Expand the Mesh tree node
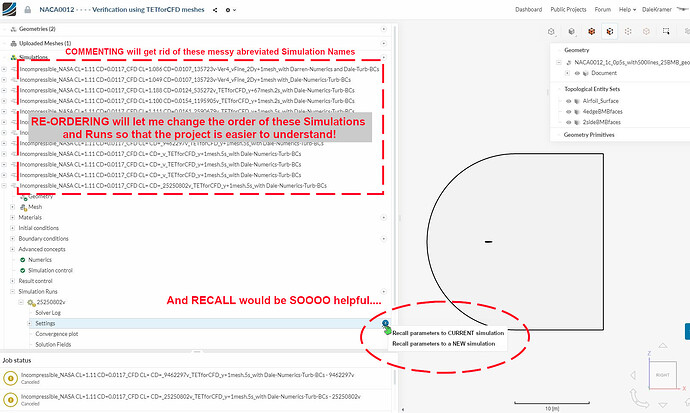690x413 pixels. [13, 207]
